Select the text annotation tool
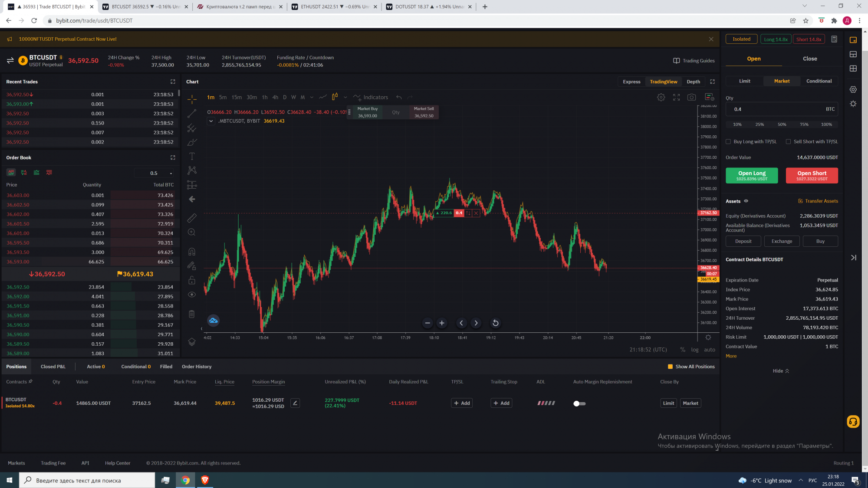 tap(192, 156)
